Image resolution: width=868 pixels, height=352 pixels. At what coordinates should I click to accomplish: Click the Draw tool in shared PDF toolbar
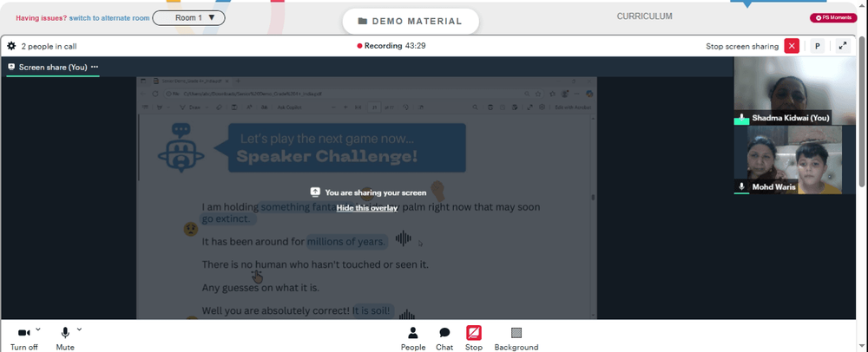(x=191, y=108)
